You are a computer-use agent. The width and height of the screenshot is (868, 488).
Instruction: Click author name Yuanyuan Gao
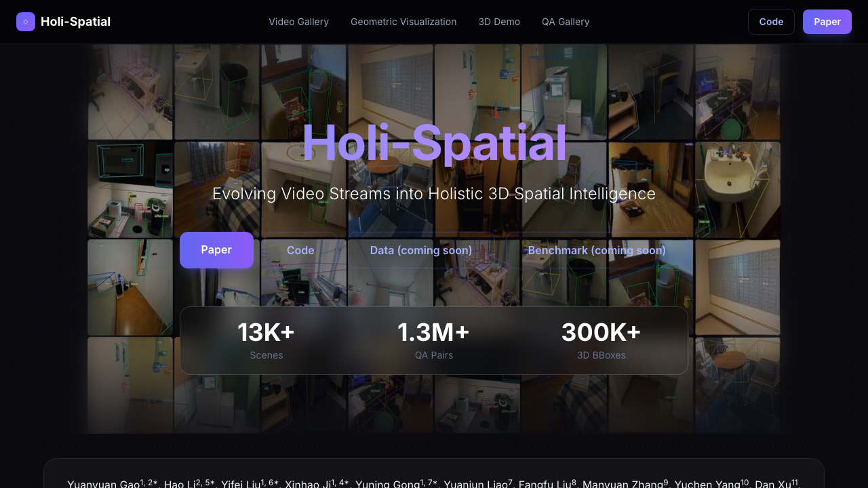click(103, 484)
